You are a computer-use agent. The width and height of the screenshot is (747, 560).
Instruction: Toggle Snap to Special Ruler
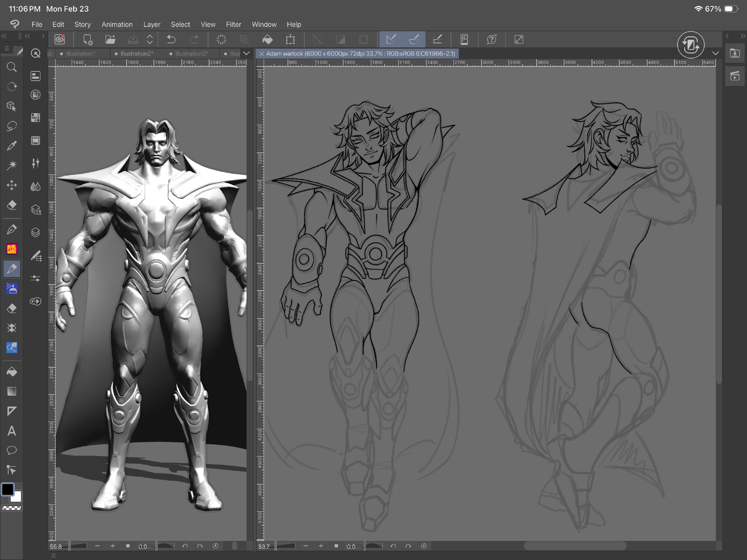tap(414, 39)
